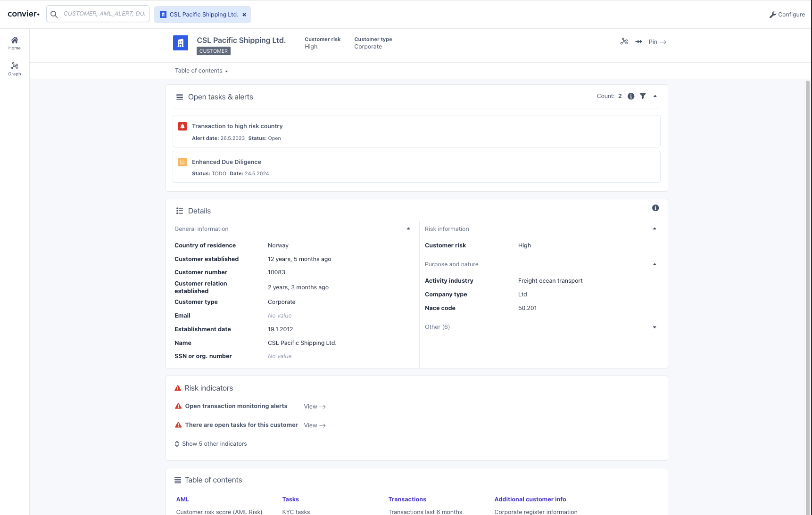Open Transaction to high risk country alert

416,131
